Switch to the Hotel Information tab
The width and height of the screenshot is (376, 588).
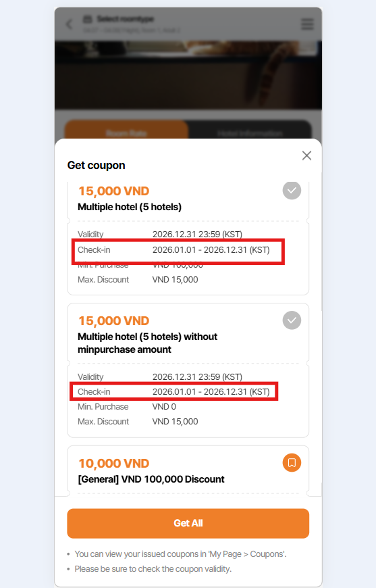click(x=250, y=132)
